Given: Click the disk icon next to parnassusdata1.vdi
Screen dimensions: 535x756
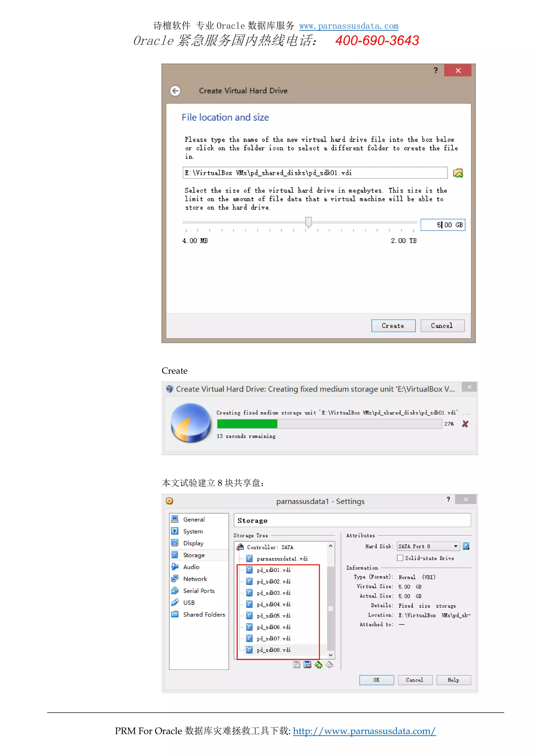Looking at the screenshot, I should click(249, 558).
